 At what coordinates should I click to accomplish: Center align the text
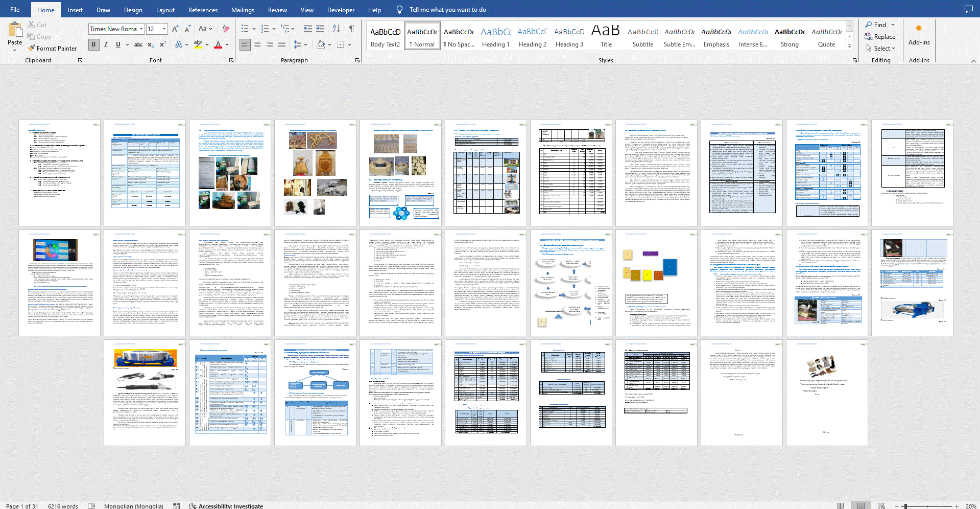pyautogui.click(x=257, y=44)
